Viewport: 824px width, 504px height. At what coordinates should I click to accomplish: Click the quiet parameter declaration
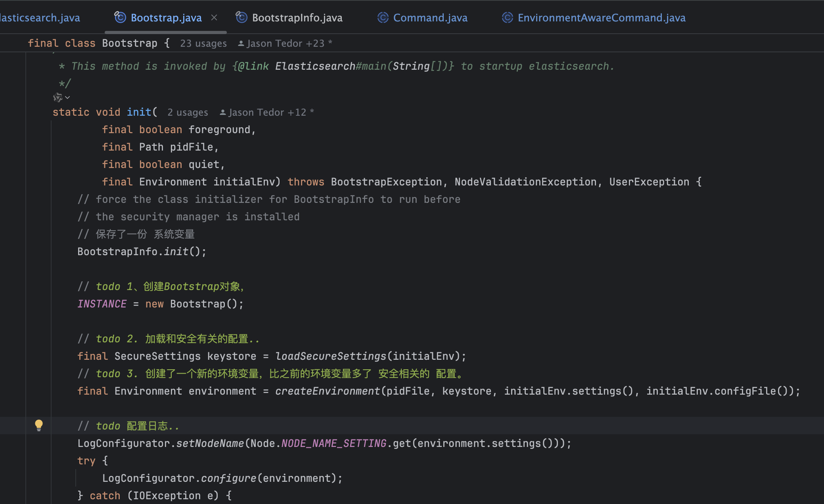(x=204, y=164)
